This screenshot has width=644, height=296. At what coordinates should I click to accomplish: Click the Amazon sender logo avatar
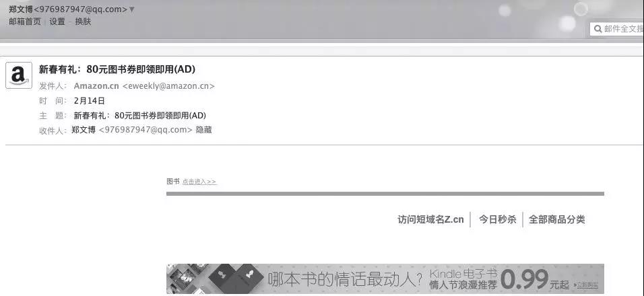19,75
